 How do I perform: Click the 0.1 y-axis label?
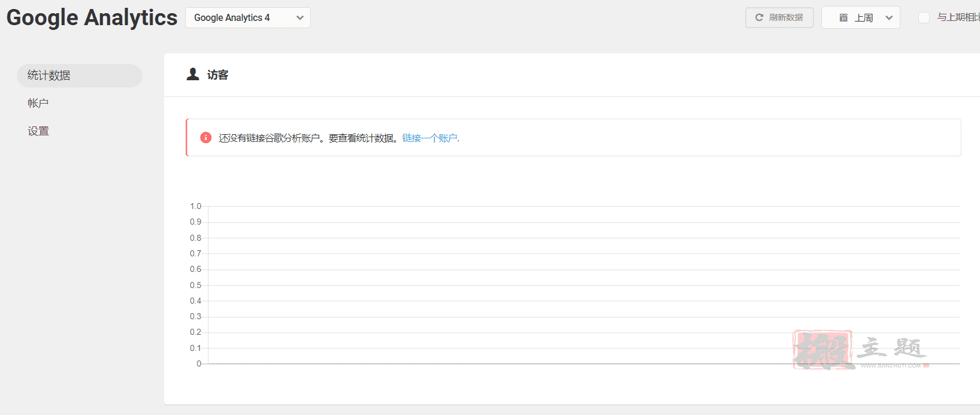click(x=195, y=348)
